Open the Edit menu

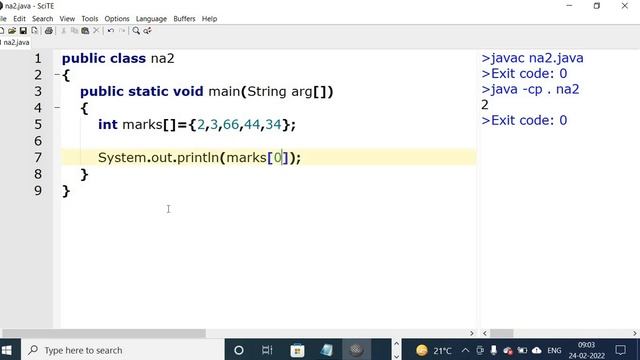pos(19,19)
